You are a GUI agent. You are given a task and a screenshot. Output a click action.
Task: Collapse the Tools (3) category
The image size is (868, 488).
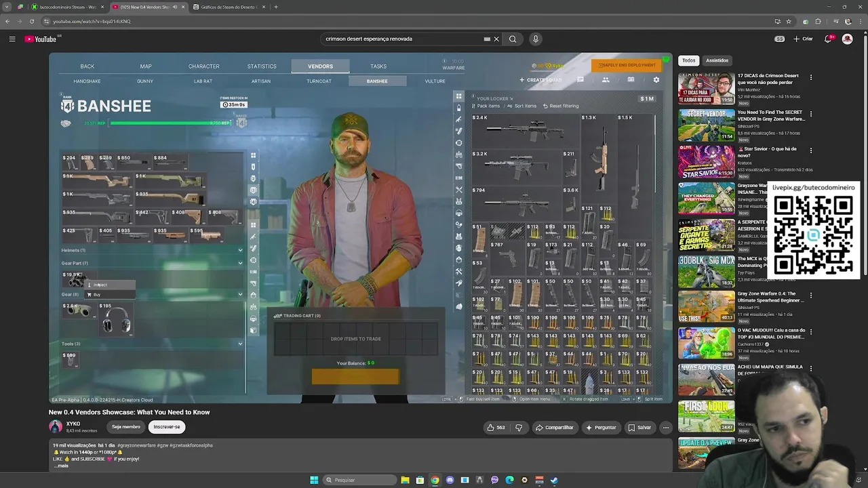[x=240, y=344]
